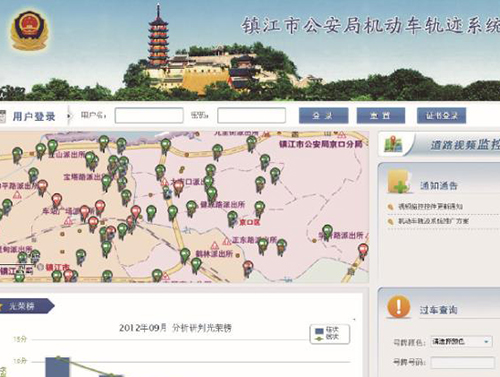Click the arrow after 用户登录
The width and height of the screenshot is (500, 377).
[x=69, y=116]
